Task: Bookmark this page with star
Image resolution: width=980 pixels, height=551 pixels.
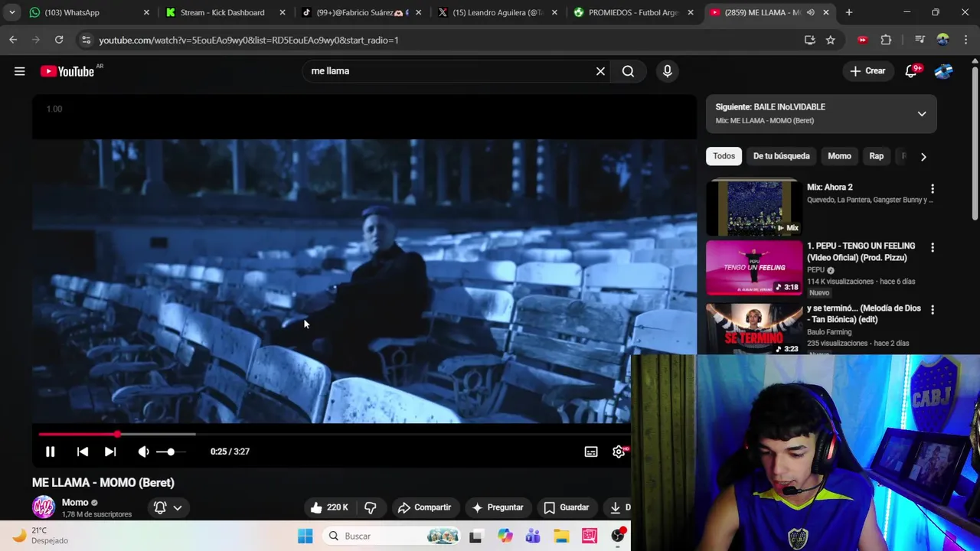Action: [831, 40]
